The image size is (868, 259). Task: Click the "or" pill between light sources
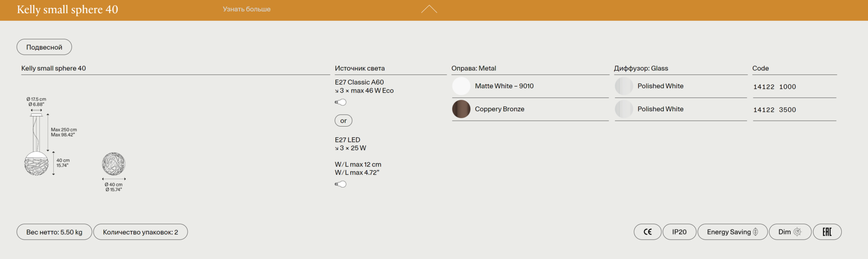tap(344, 121)
